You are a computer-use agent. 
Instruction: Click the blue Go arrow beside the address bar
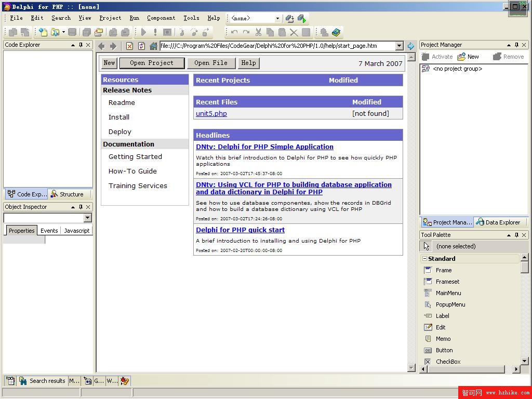(x=411, y=46)
